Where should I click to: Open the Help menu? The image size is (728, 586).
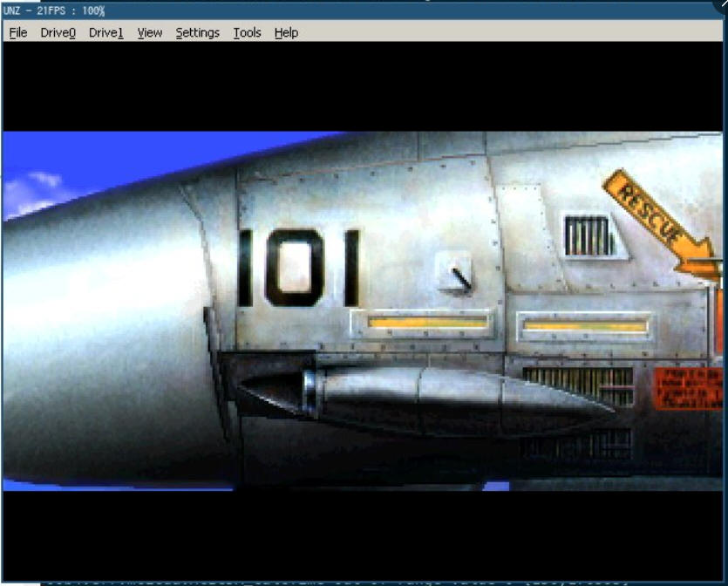point(286,33)
